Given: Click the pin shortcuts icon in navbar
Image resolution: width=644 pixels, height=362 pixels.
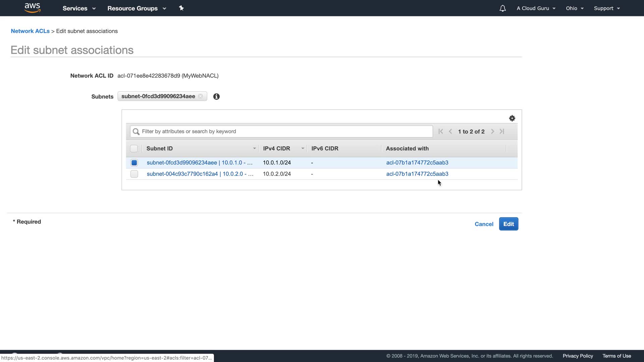Looking at the screenshot, I should click(x=181, y=8).
